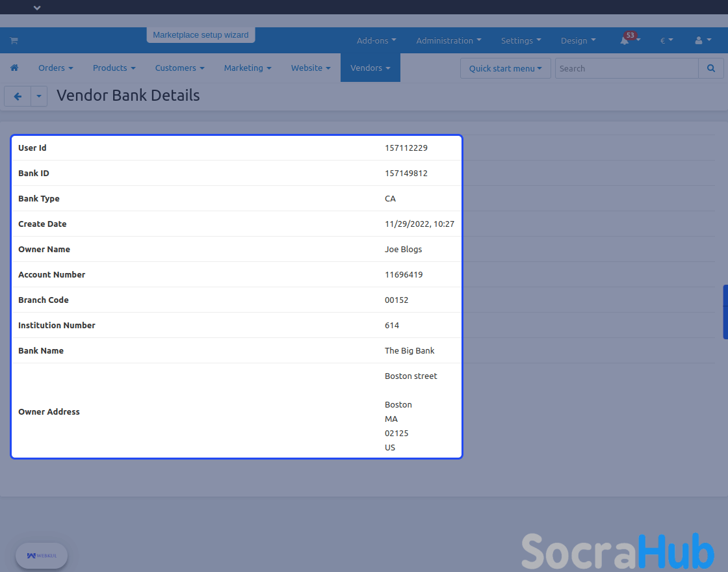Click into the Search input field

point(626,68)
